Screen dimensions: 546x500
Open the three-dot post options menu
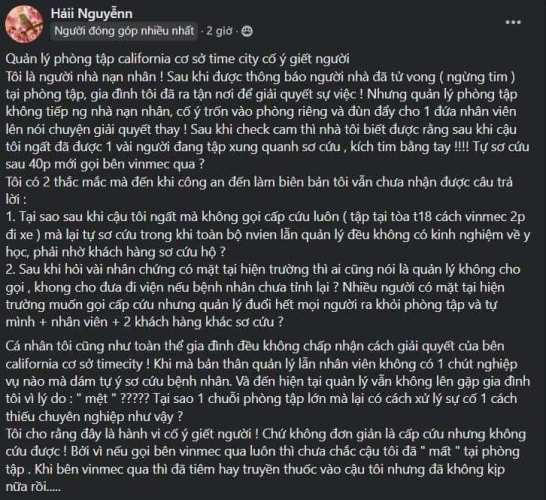tap(513, 22)
